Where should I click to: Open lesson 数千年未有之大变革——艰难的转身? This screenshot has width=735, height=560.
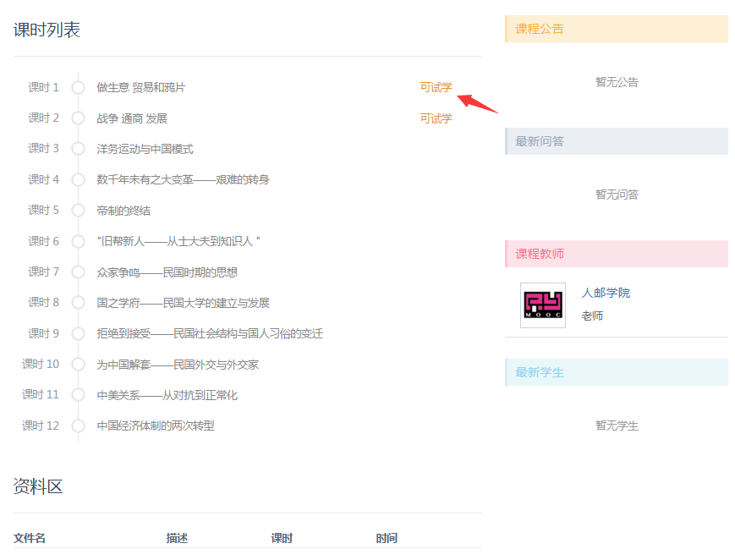tap(183, 179)
